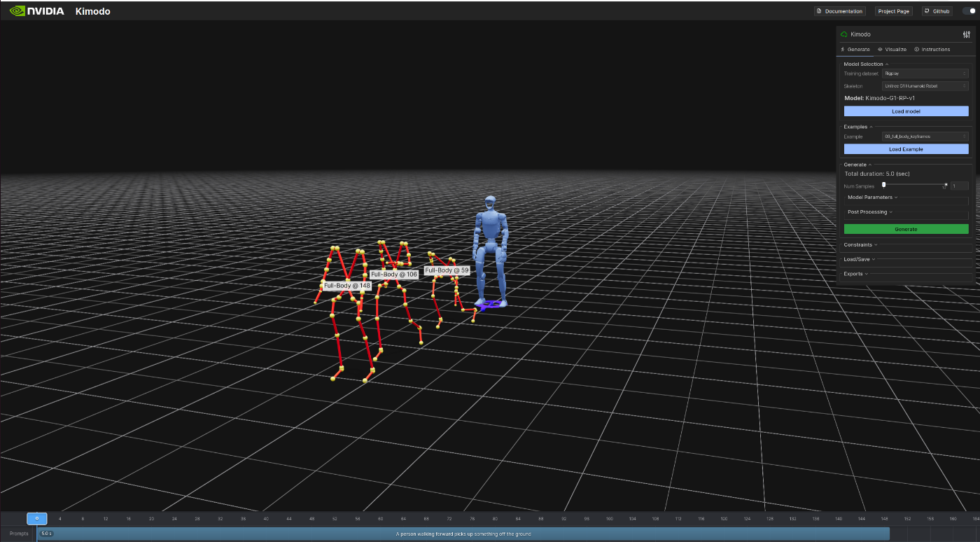Click the Prompts track label
980x542 pixels.
click(19, 534)
